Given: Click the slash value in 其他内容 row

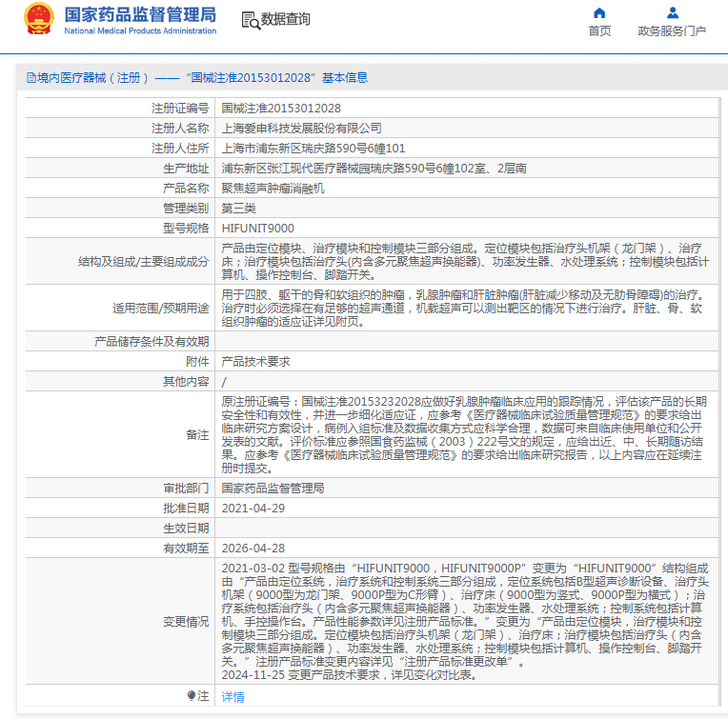Looking at the screenshot, I should [224, 382].
